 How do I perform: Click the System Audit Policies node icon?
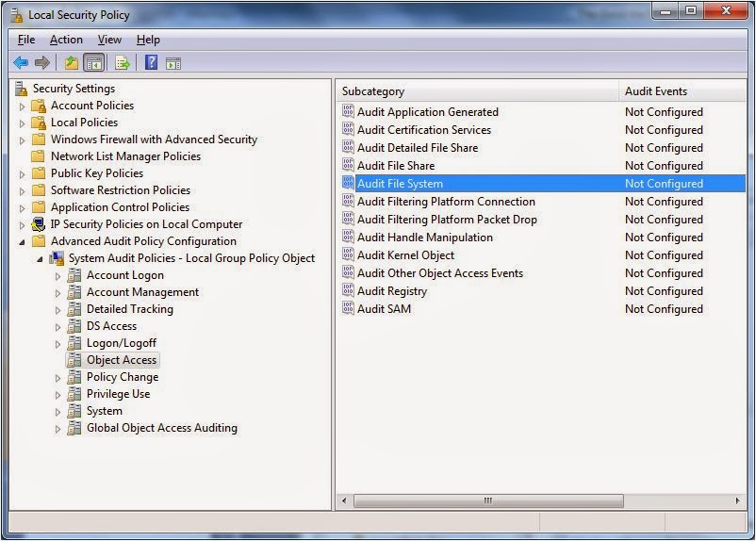point(57,258)
